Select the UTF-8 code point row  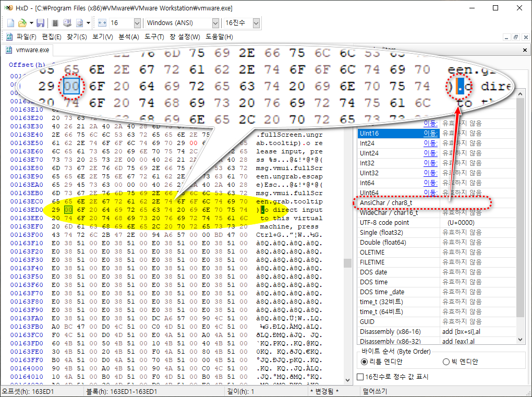point(437,223)
